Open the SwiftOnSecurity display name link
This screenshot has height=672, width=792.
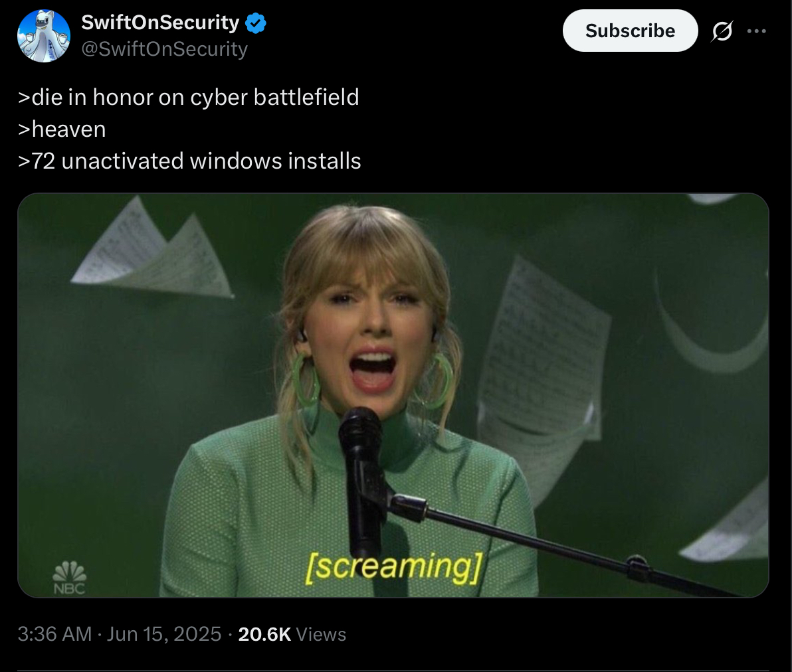tap(160, 22)
